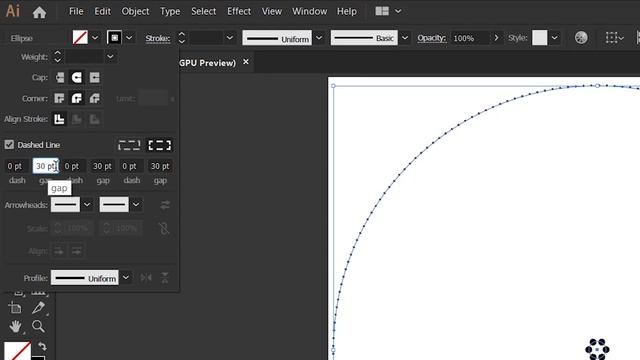The image size is (640, 360).
Task: Toggle the Dashed Line checkbox
Action: click(9, 144)
